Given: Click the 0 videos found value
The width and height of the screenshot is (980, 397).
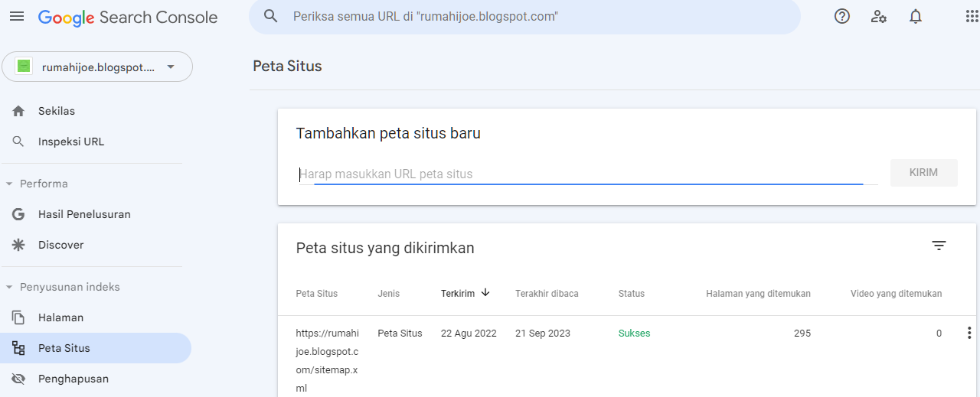Looking at the screenshot, I should coord(939,333).
